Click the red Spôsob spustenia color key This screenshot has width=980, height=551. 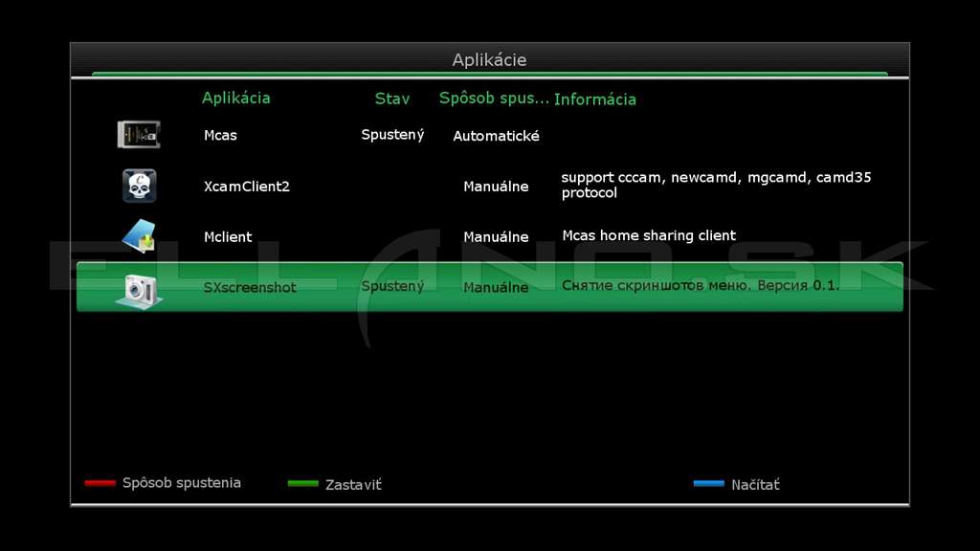tap(100, 483)
